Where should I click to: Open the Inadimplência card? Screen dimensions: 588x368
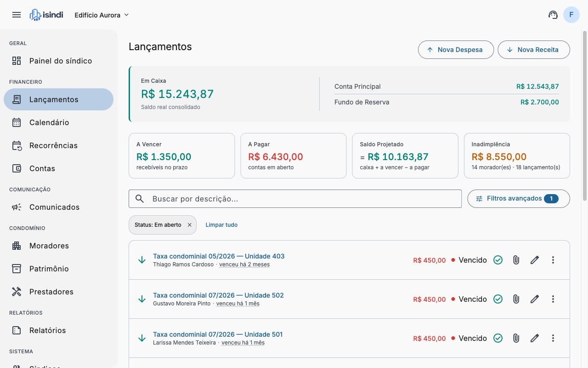coord(517,155)
